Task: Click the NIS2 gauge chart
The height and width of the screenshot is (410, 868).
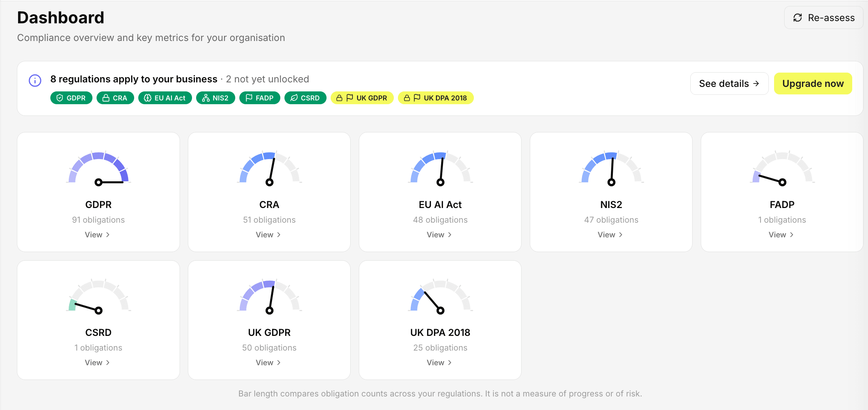Action: click(x=611, y=169)
